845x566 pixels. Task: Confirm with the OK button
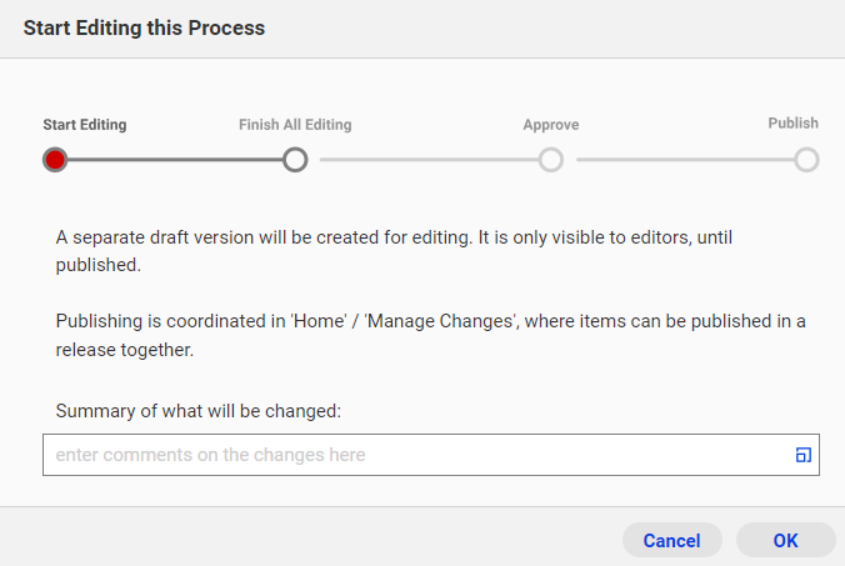[x=785, y=540]
